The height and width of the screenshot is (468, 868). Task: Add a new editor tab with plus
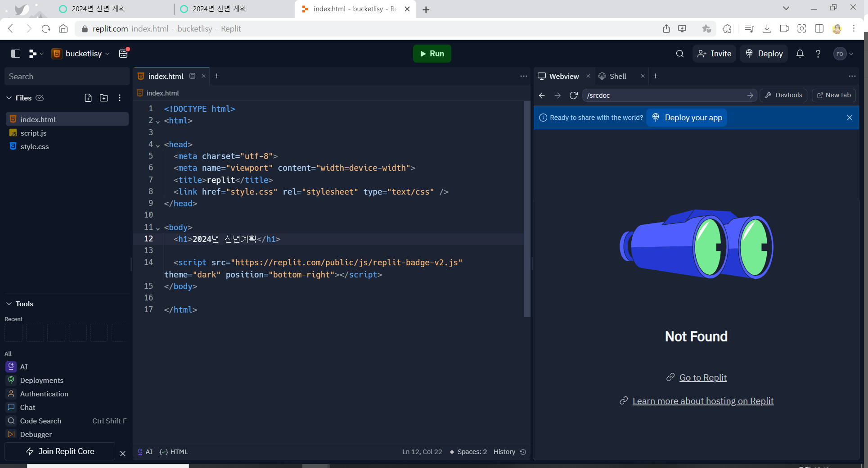[217, 76]
